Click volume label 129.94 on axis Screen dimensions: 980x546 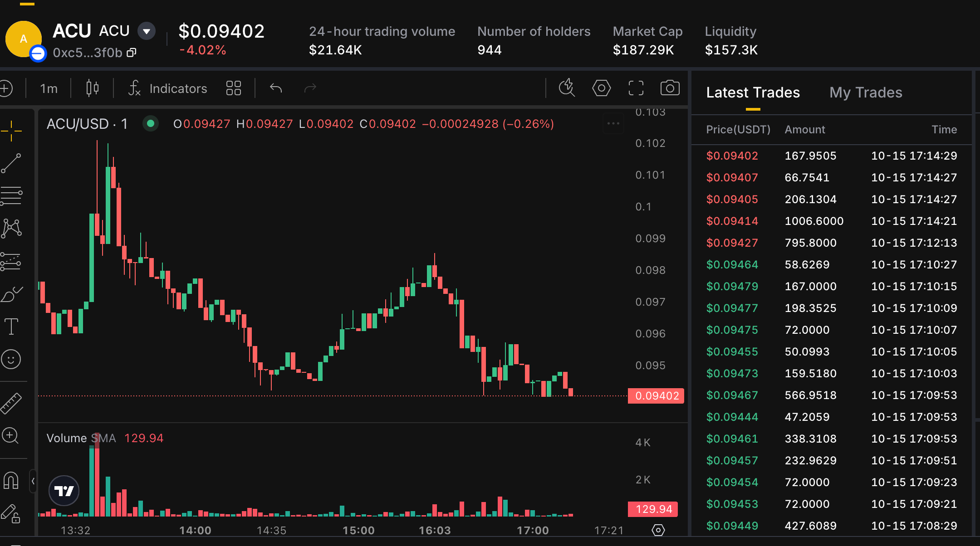[653, 509]
